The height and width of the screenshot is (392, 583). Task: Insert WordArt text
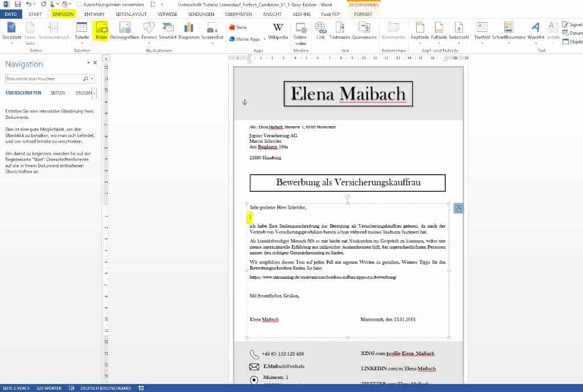click(535, 31)
